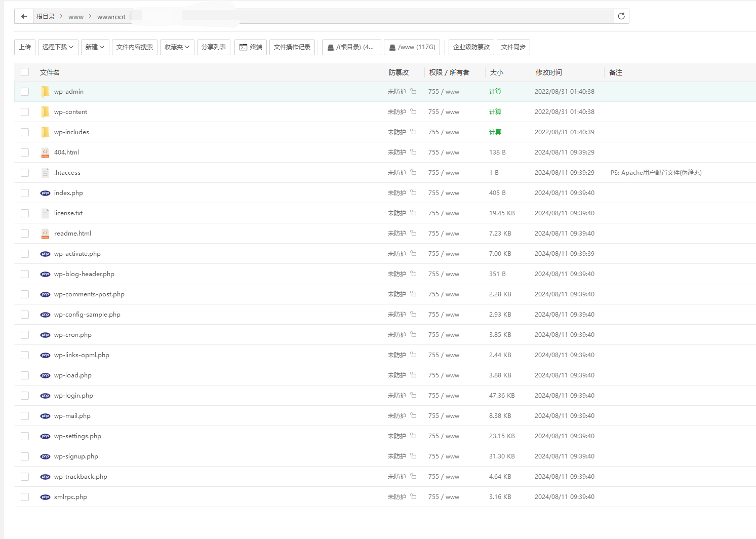Viewport: 756px width, 539px height.
Task: Click the lock icon for wp-admin
Action: click(x=413, y=91)
